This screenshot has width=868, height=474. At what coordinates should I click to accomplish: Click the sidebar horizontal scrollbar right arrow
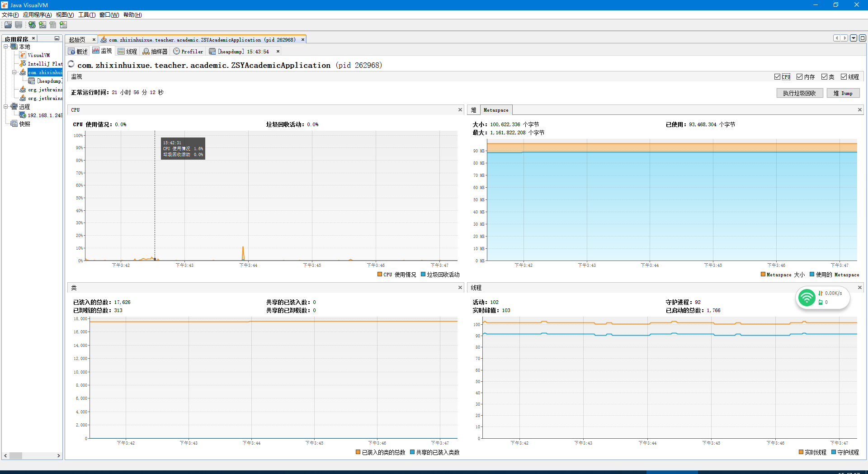(x=59, y=455)
